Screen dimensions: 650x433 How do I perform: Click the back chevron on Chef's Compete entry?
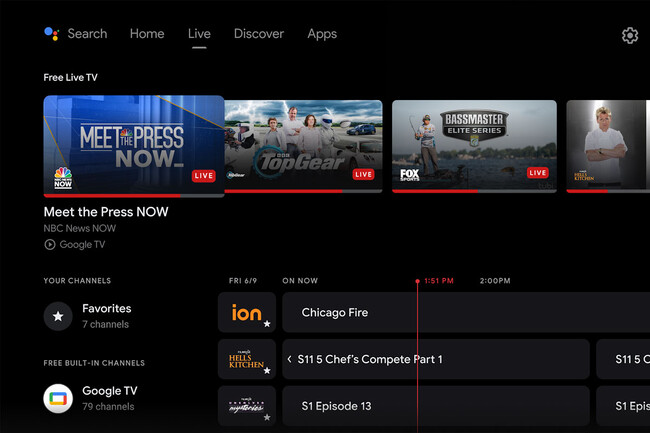click(x=289, y=359)
